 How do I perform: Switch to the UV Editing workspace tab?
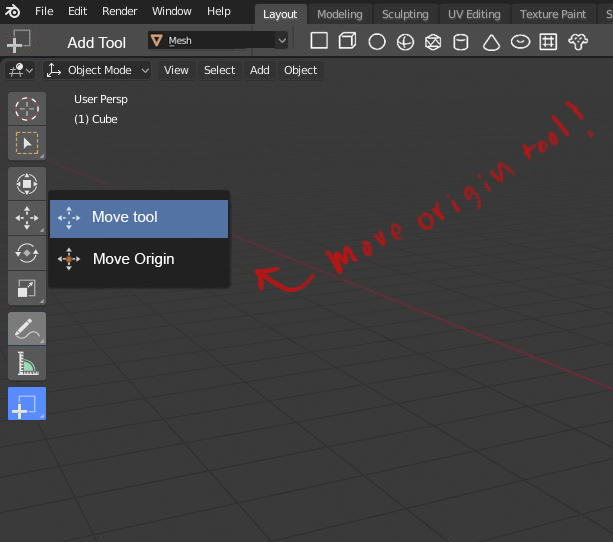click(x=474, y=14)
